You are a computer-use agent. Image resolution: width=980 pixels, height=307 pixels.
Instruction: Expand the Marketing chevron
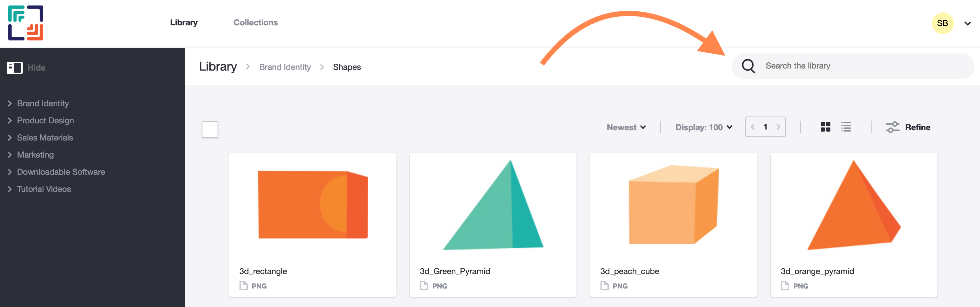point(10,155)
